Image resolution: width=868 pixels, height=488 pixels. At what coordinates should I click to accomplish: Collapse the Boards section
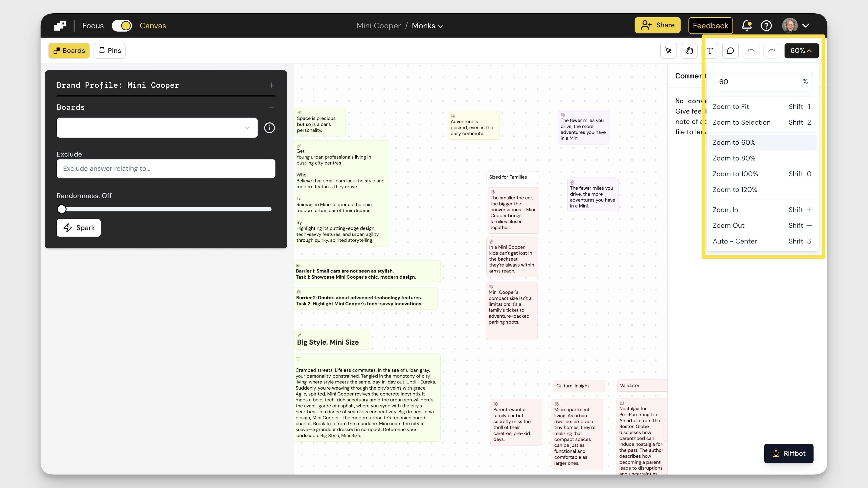click(x=271, y=108)
